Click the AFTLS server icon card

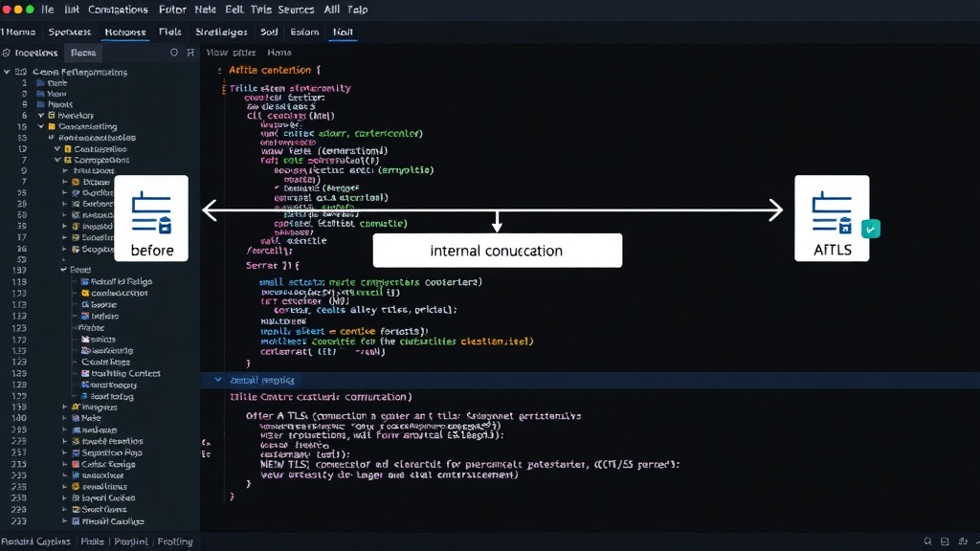[832, 218]
